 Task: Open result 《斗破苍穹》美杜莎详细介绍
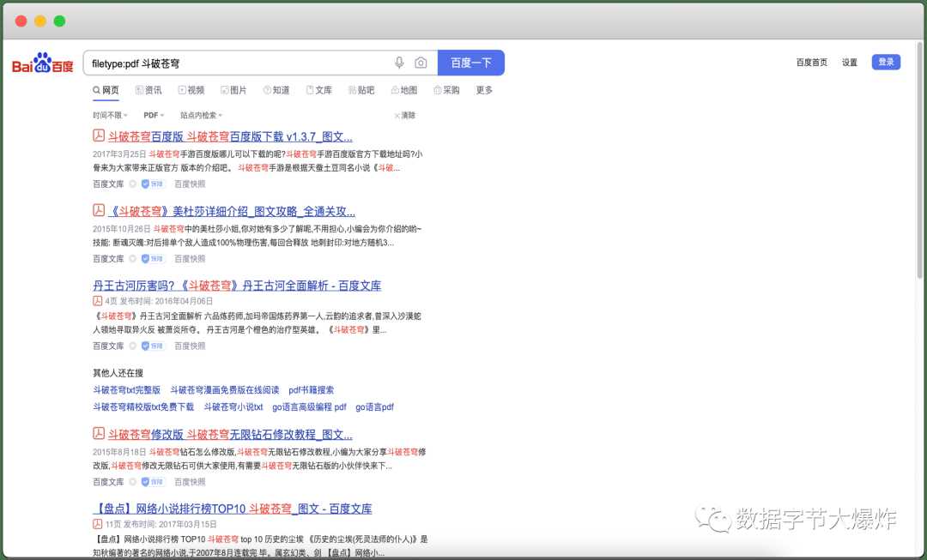click(231, 211)
